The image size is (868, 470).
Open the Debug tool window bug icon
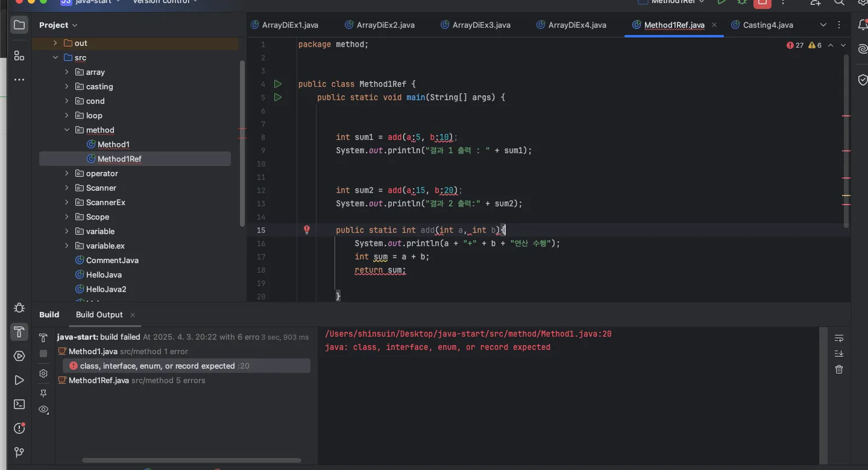19,308
